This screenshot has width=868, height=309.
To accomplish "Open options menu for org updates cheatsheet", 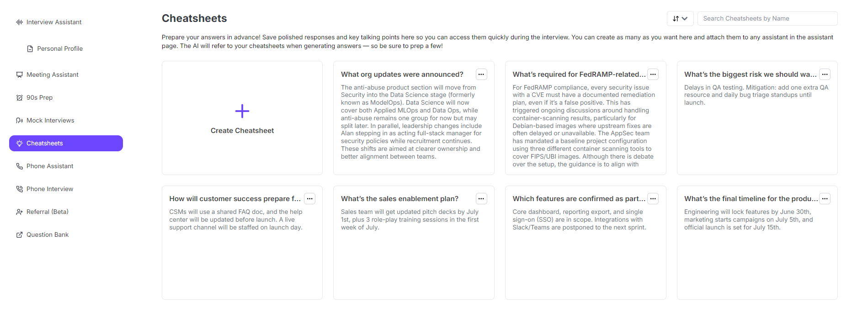I will click(481, 75).
